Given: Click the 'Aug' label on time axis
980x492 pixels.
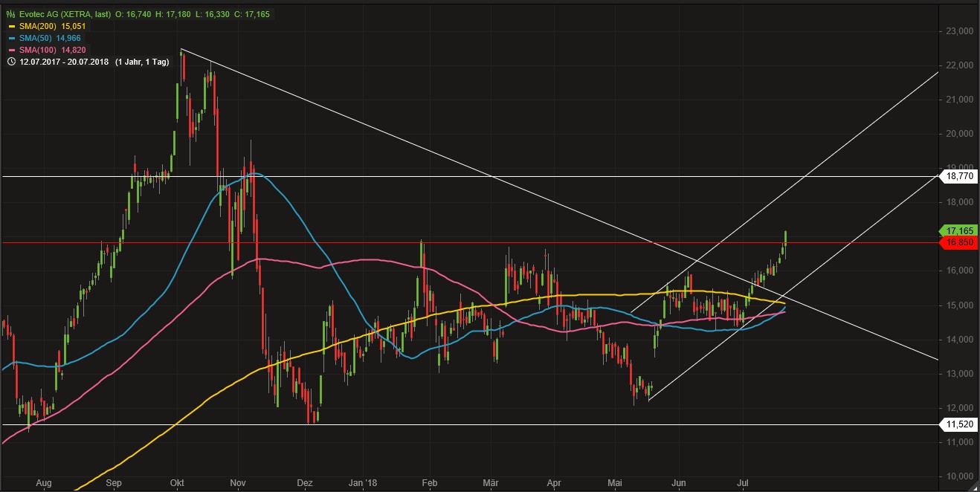Looking at the screenshot, I should pos(44,482).
